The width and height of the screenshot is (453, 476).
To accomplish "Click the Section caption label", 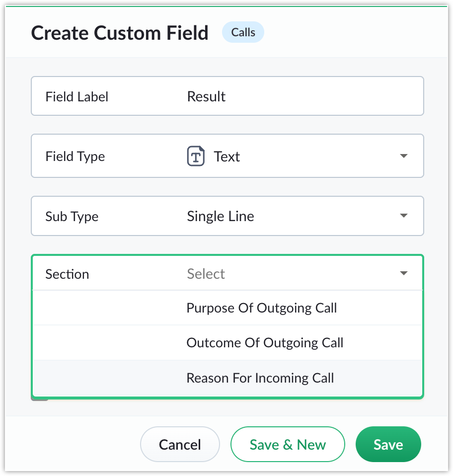I will click(x=68, y=274).
